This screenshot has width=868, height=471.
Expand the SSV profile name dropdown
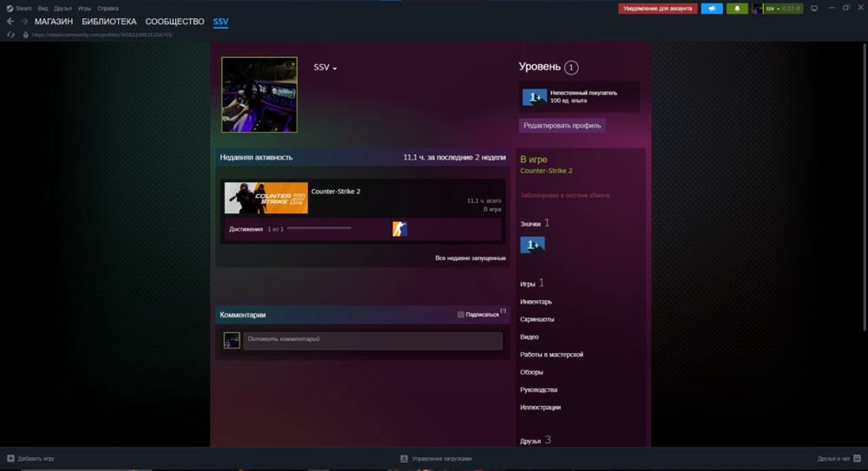click(325, 67)
